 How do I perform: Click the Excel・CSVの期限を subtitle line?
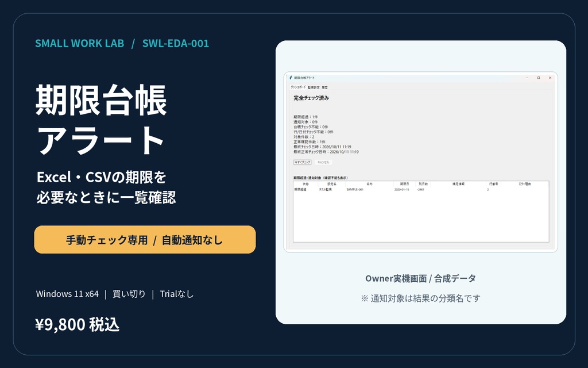[x=101, y=177]
